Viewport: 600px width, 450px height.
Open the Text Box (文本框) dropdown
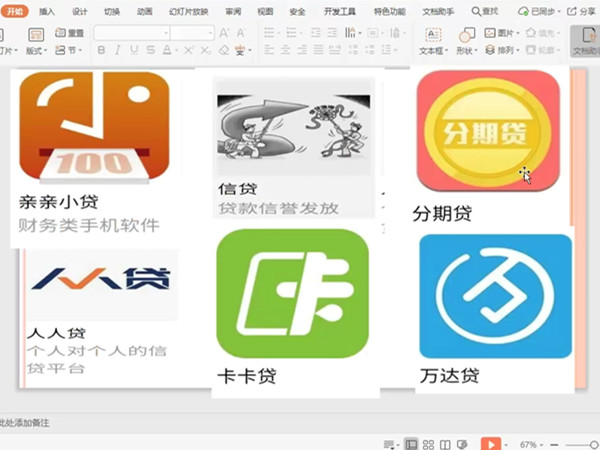[x=433, y=51]
